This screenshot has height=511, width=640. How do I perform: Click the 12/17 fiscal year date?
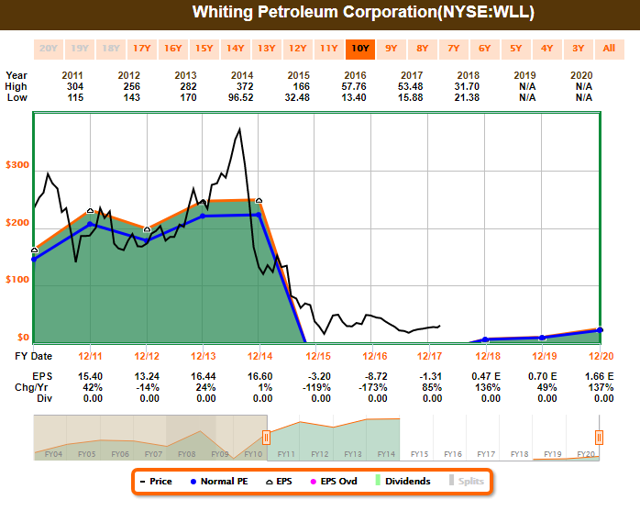click(429, 356)
